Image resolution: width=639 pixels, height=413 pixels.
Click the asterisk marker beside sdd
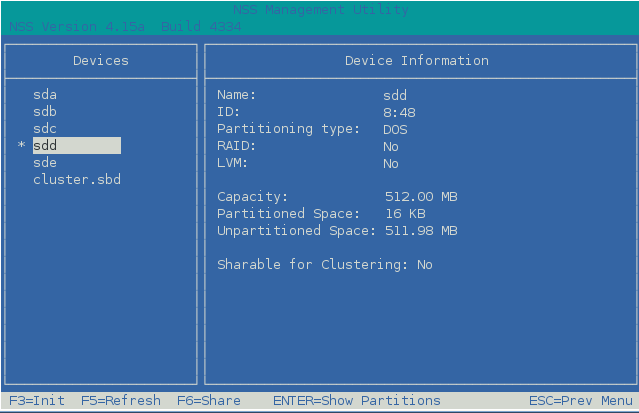pos(21,147)
